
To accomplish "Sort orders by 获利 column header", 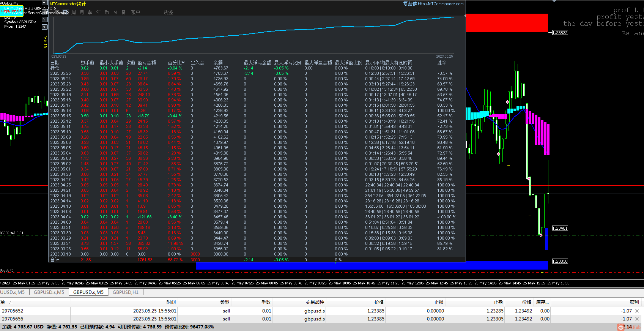I will (635, 302).
